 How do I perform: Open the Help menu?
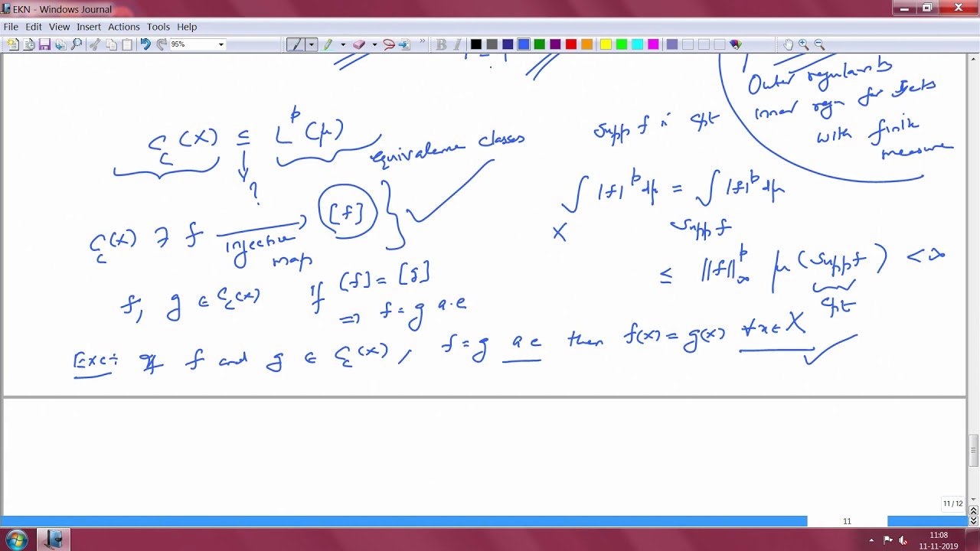click(x=187, y=27)
